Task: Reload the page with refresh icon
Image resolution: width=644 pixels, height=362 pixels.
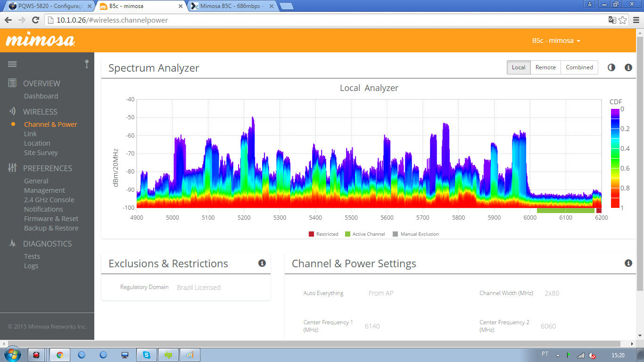Action: coord(35,20)
